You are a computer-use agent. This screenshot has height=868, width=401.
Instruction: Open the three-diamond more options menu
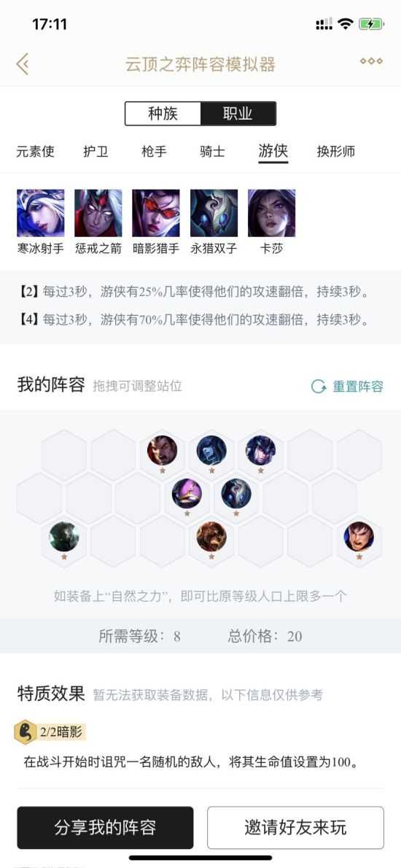point(371,61)
